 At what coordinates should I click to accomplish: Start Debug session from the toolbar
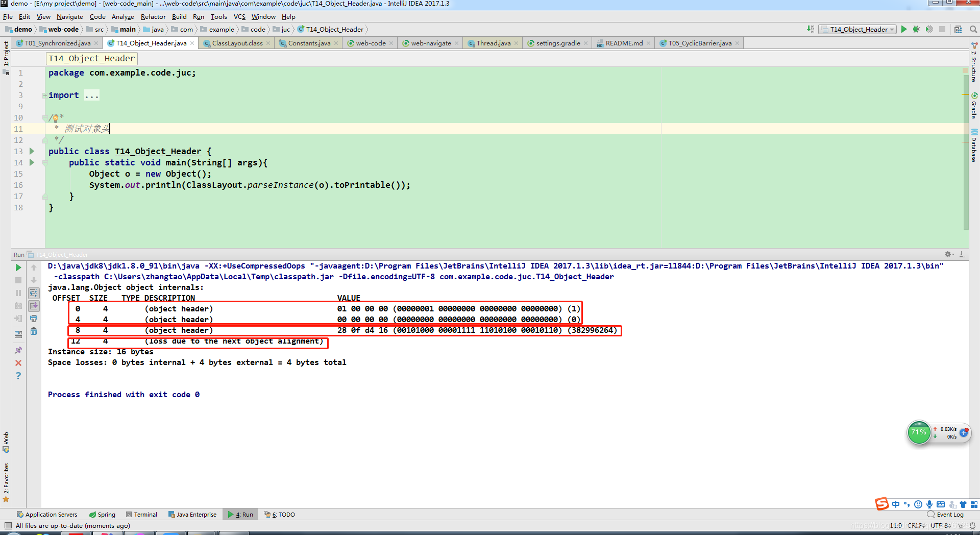[x=917, y=30]
